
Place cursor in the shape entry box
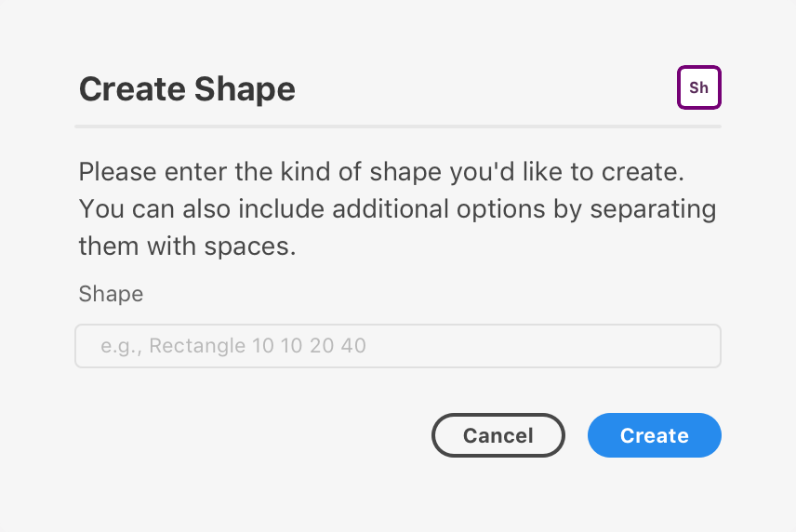(398, 346)
